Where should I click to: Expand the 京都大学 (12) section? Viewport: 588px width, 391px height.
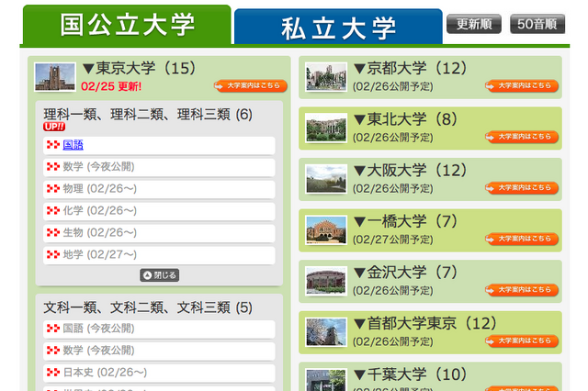(x=411, y=69)
